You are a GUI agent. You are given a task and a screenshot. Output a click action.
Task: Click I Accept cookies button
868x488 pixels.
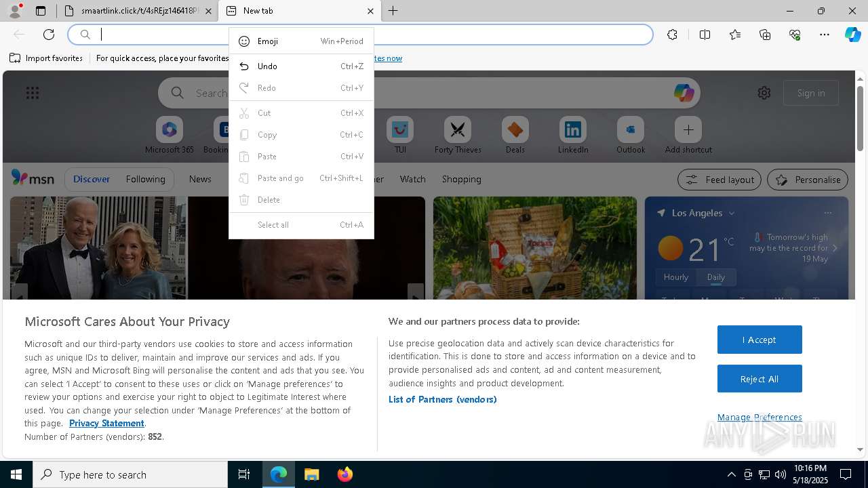(759, 340)
